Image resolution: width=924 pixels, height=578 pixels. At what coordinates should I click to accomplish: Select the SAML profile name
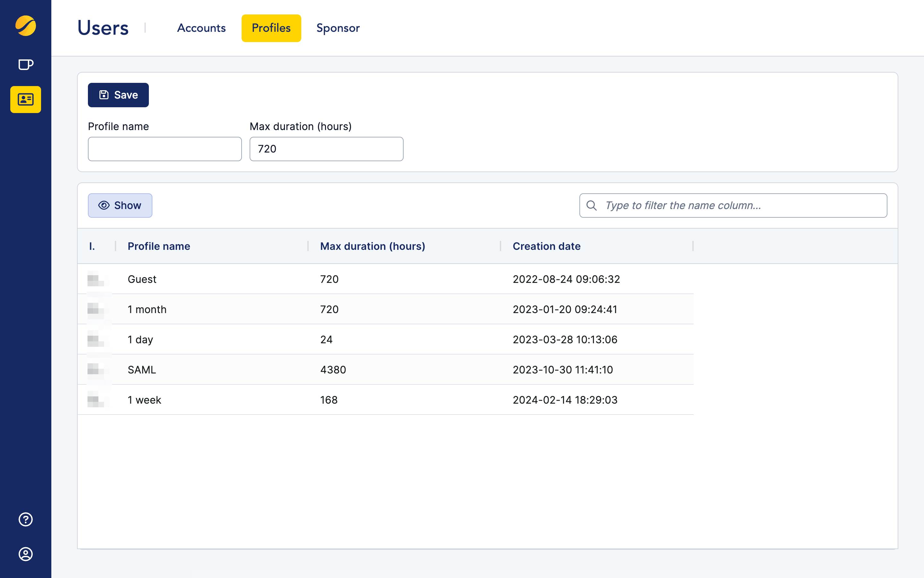(x=142, y=370)
